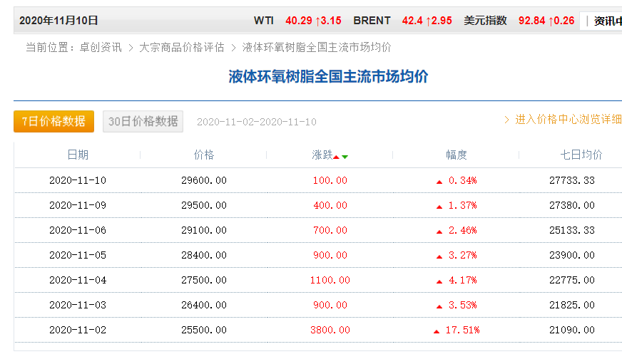The image size is (622, 364).
Task: Click the BRENT price 42.4 in ticker
Action: pos(412,21)
